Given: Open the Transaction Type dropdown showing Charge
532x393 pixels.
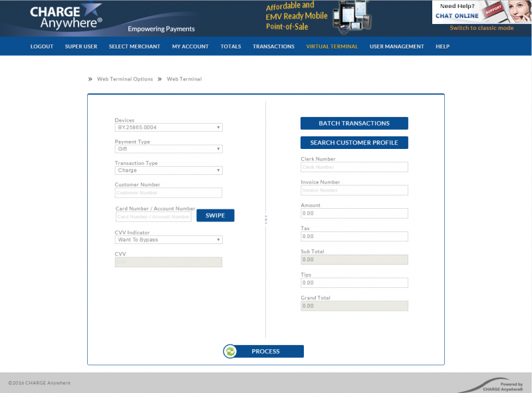Looking at the screenshot, I should (x=168, y=170).
